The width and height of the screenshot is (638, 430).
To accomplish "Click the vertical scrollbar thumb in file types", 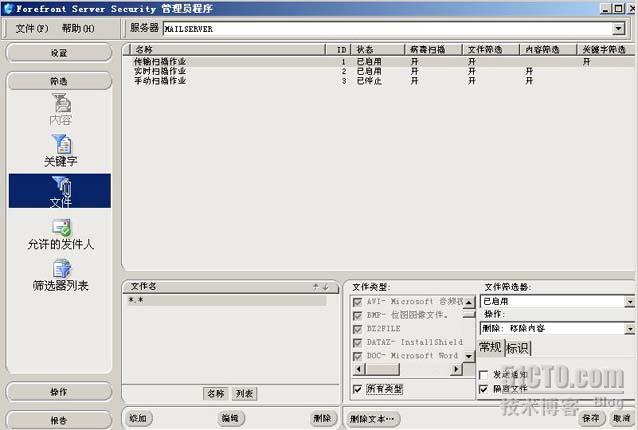I will 469,314.
